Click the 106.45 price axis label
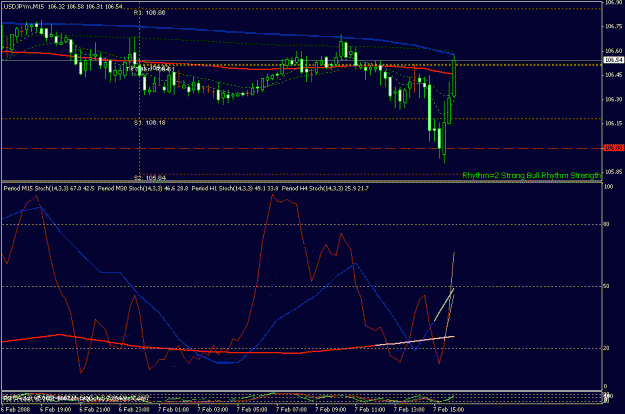This screenshot has height=414, width=625. coord(613,75)
